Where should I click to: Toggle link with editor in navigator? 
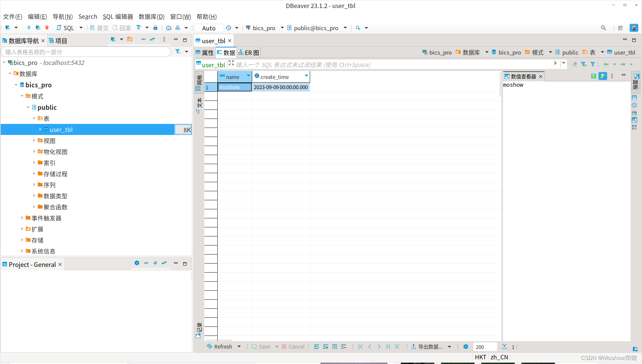(x=152, y=40)
